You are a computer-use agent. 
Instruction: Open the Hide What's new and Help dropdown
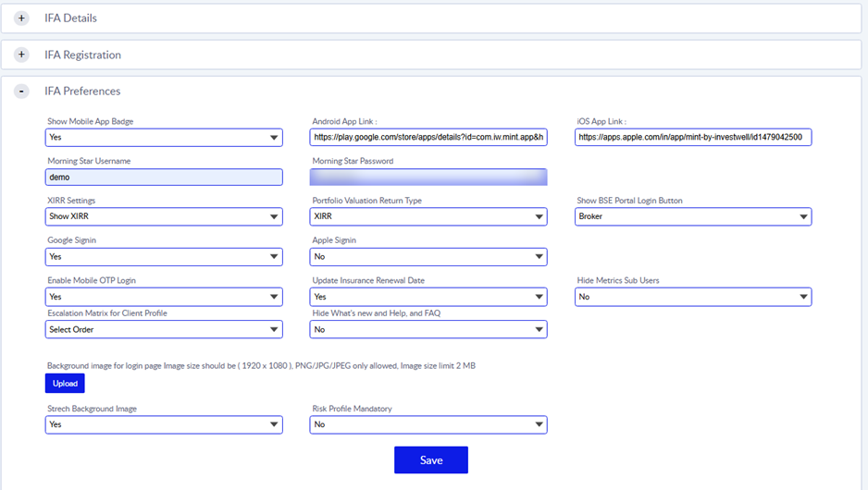(x=428, y=329)
